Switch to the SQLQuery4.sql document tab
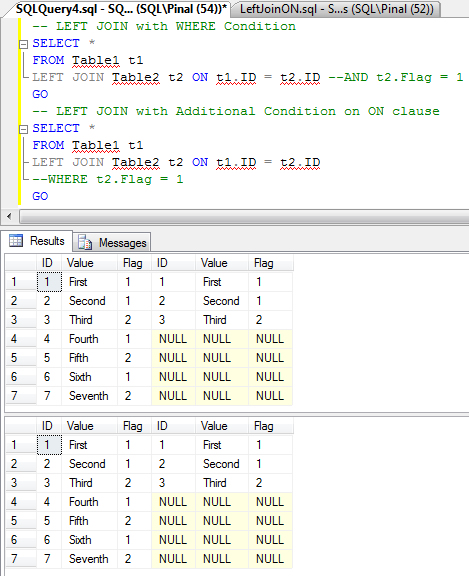The image size is (469, 576). click(x=121, y=8)
